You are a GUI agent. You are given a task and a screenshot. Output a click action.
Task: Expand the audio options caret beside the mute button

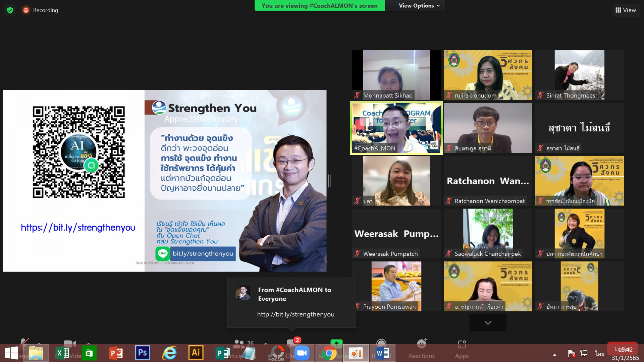(x=39, y=344)
